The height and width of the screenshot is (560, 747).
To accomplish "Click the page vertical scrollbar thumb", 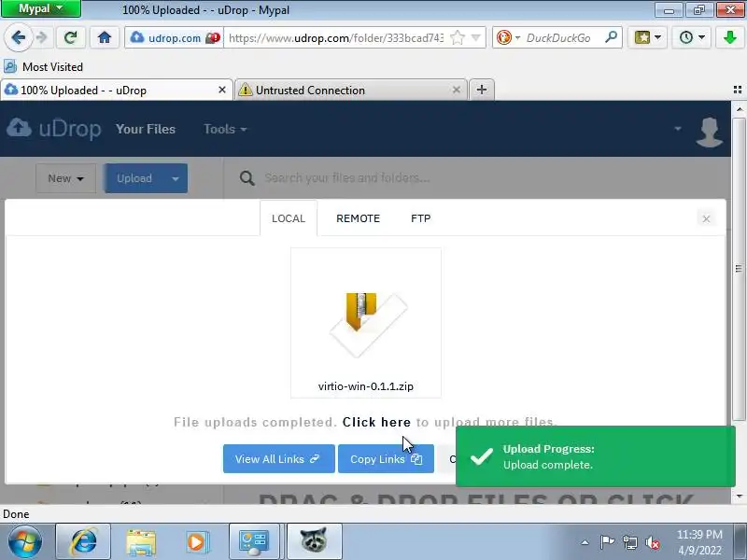I will click(x=739, y=267).
